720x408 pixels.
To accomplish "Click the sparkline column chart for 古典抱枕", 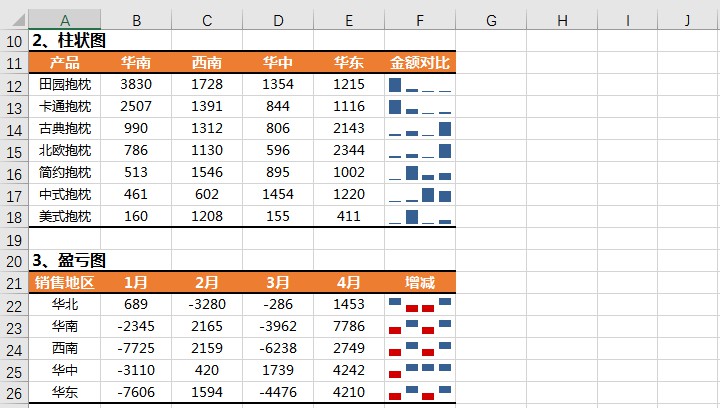I will pos(420,129).
